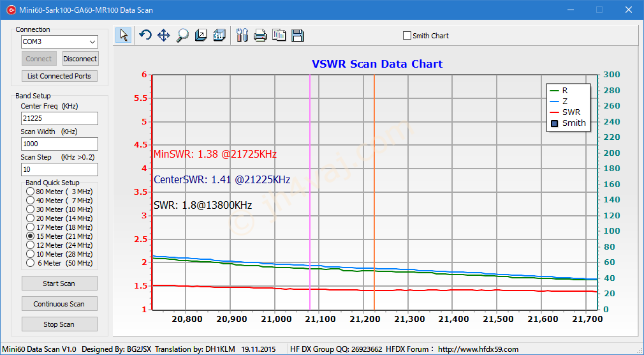Print the chart with printer icon
Viewport: 644px width, 355px height.
260,35
